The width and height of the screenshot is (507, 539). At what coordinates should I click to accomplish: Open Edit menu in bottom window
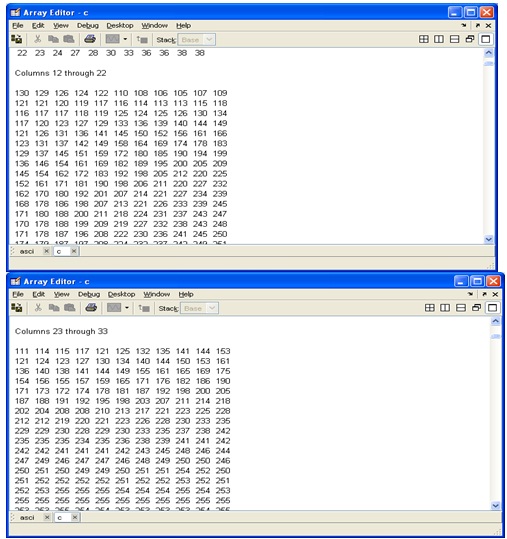tap(38, 294)
